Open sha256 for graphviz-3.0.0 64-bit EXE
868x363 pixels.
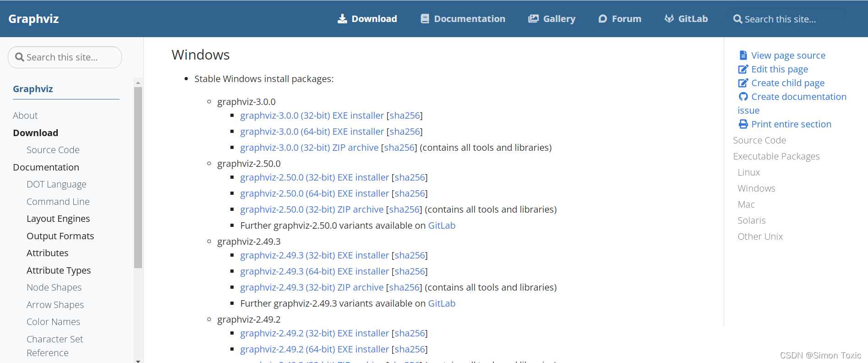point(404,132)
